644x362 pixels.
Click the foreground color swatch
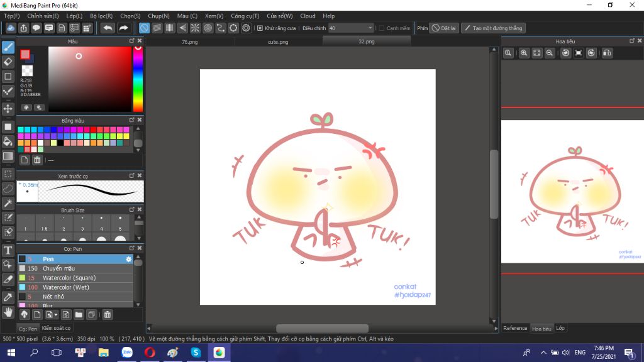pos(25,54)
